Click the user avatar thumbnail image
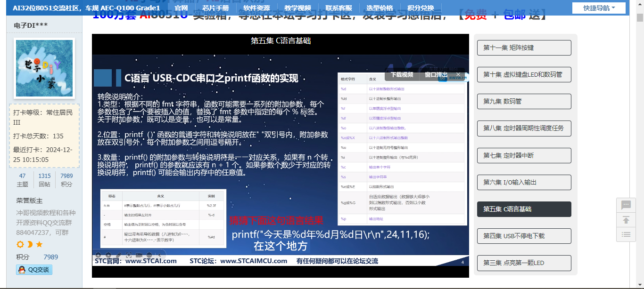The image size is (644, 289). (44, 68)
